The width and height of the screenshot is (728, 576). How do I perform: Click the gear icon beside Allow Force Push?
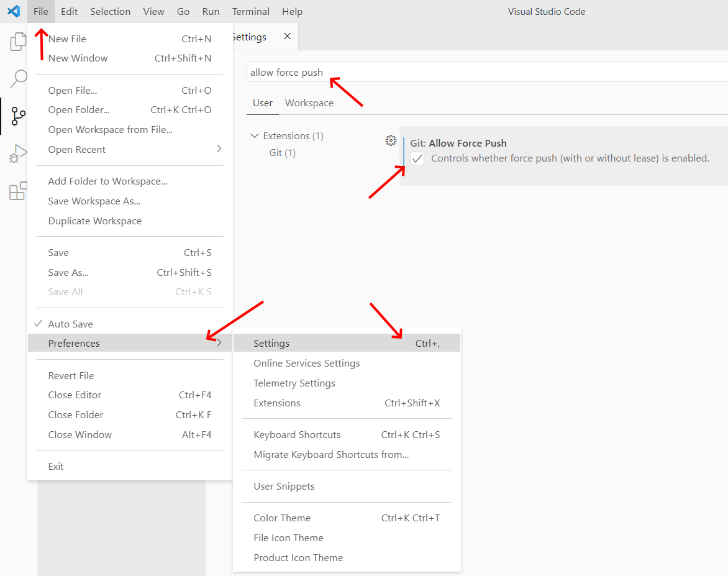[391, 141]
